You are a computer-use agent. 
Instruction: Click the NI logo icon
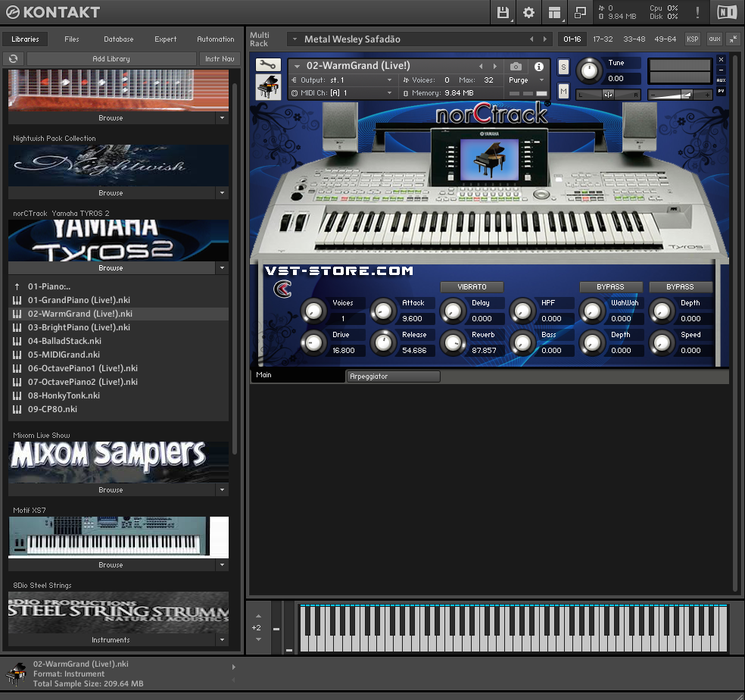[727, 12]
